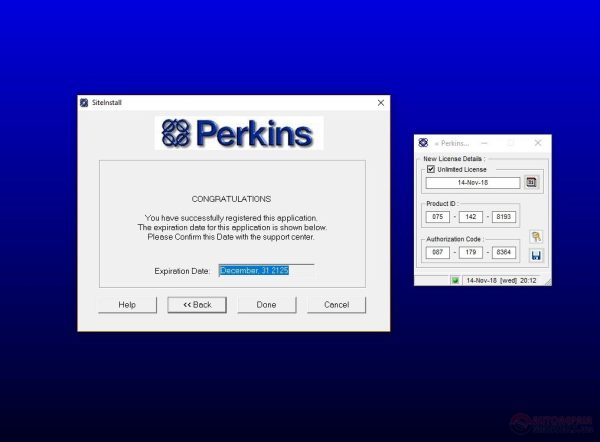600x442 pixels.
Task: Click Product ID field containing 8193
Action: (x=504, y=217)
